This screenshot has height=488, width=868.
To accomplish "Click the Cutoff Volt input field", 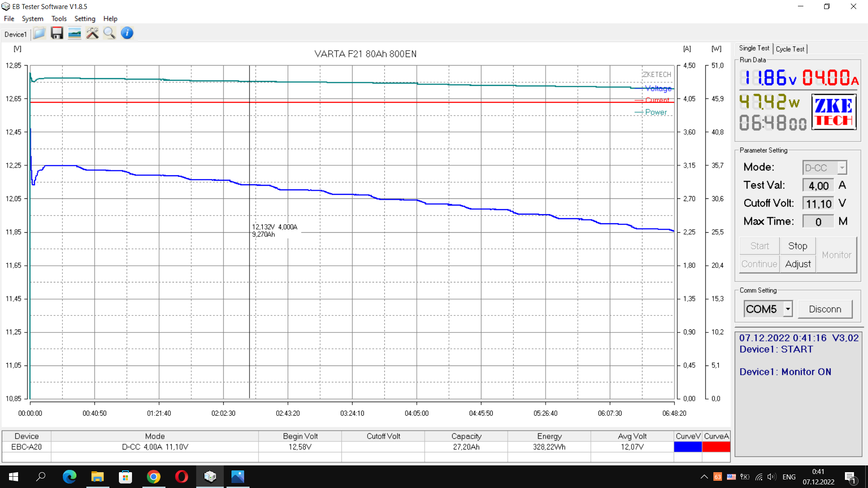I will click(818, 204).
